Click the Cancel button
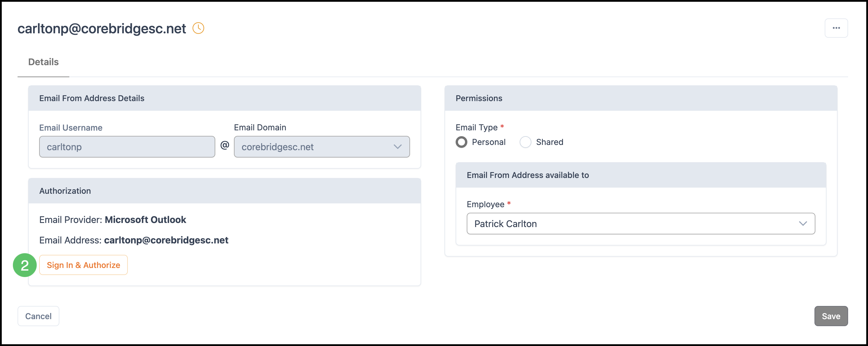 (38, 316)
